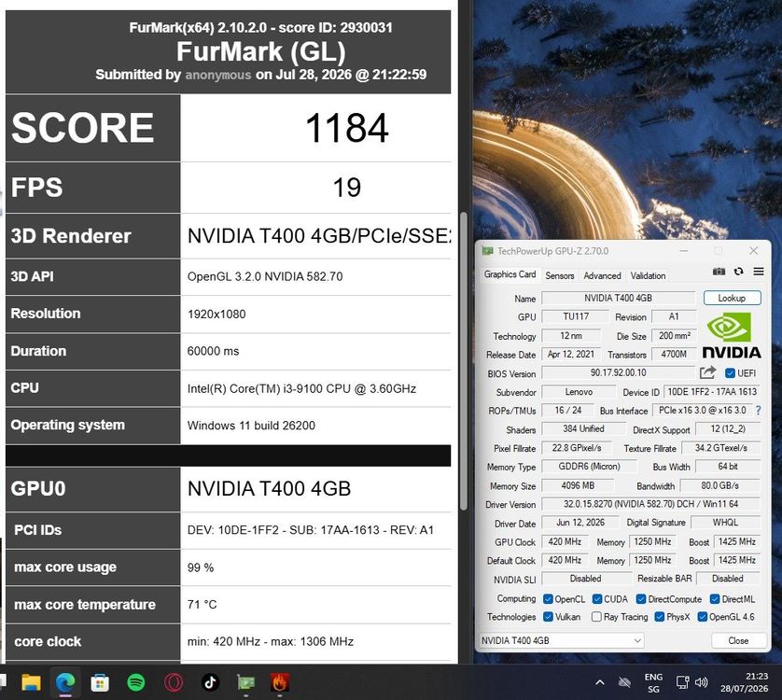Click the score value 1184
Screen dimensions: 782x700
click(x=347, y=128)
